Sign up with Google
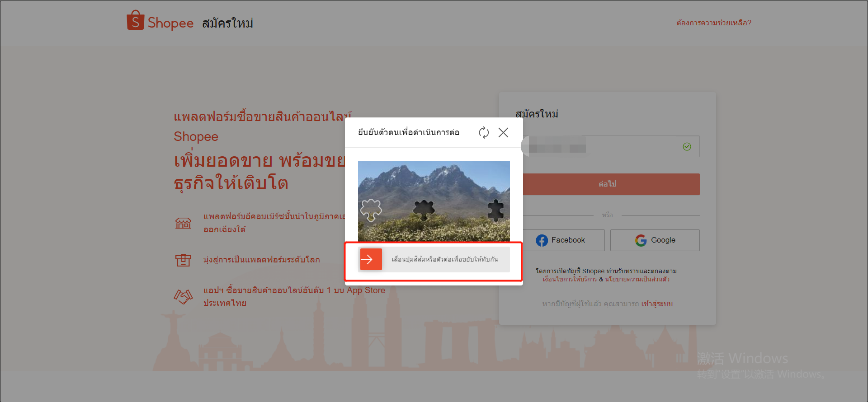Image resolution: width=868 pixels, height=402 pixels. pyautogui.click(x=655, y=240)
